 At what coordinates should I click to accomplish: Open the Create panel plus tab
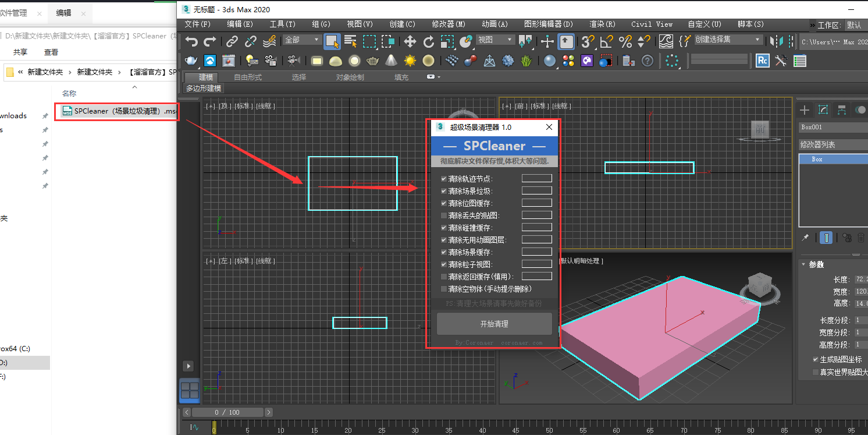point(805,110)
